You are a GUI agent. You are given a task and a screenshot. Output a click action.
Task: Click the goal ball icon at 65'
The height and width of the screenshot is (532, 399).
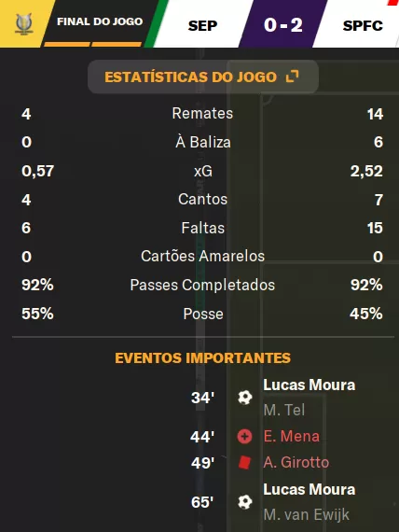coord(245,502)
